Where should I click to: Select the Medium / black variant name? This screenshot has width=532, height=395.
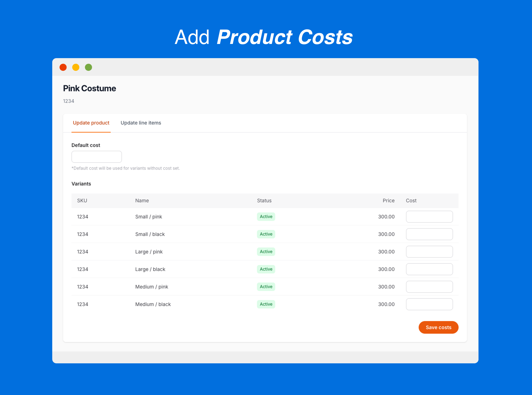pyautogui.click(x=153, y=304)
